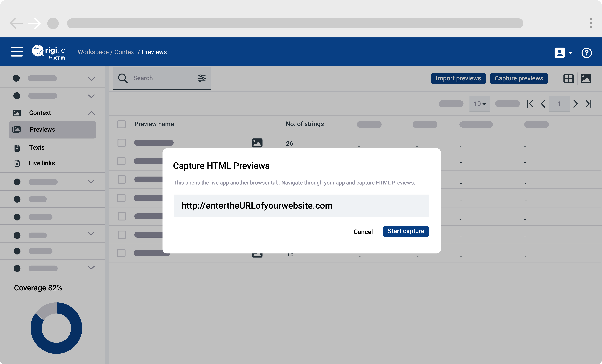602x364 pixels.
Task: Go to last page arrow
Action: pos(589,104)
